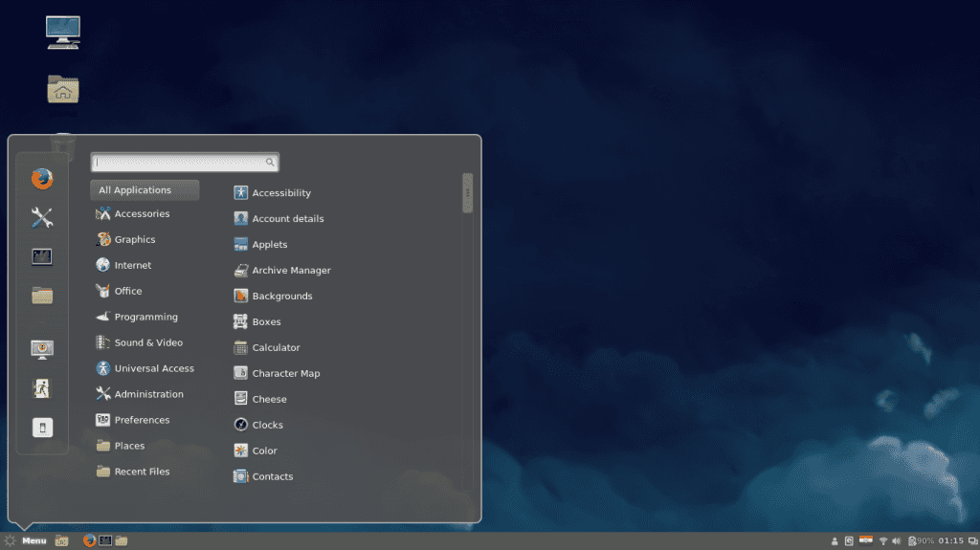Open the Sound & Video category
This screenshot has height=550, width=980.
[147, 342]
